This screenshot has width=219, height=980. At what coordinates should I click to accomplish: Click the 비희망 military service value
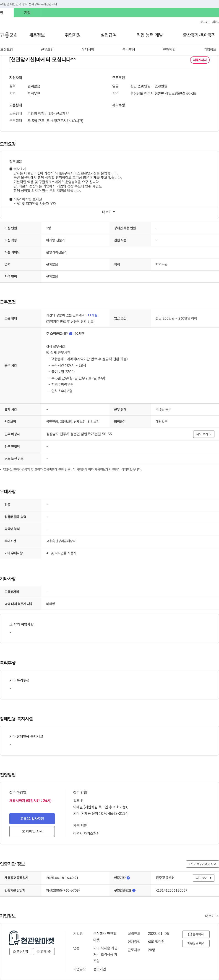[x=51, y=604]
